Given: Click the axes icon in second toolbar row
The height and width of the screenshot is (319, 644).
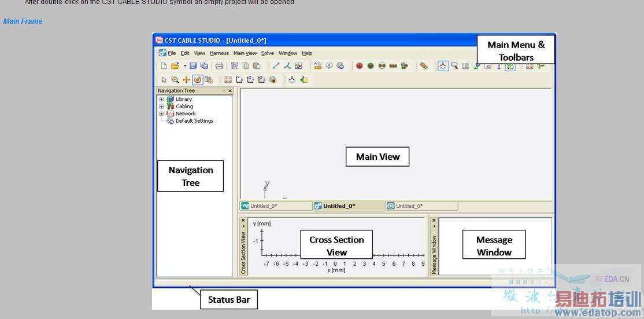Looking at the screenshot, I should [292, 80].
